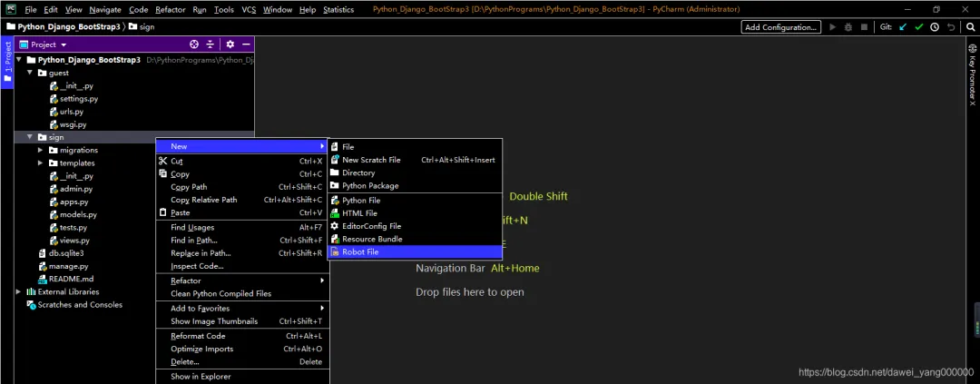Image resolution: width=980 pixels, height=384 pixels.
Task: Click the New Scratch File icon
Action: (x=335, y=160)
